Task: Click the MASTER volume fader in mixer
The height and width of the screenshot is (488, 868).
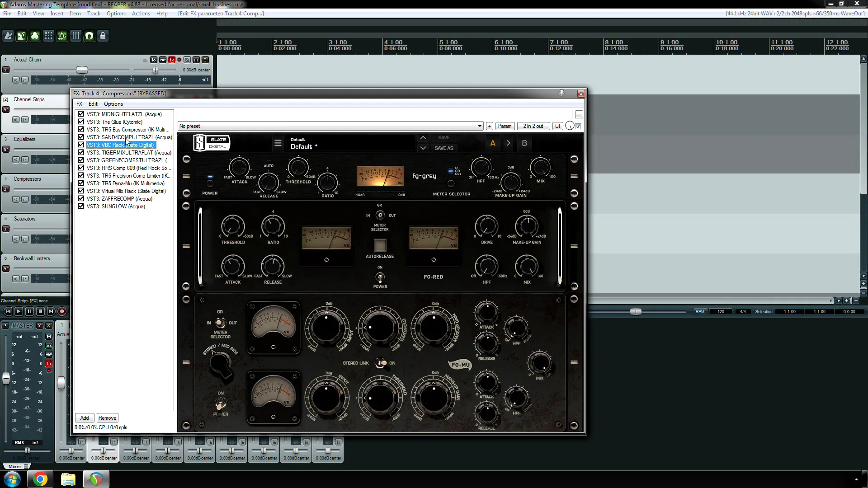Action: tap(6, 378)
